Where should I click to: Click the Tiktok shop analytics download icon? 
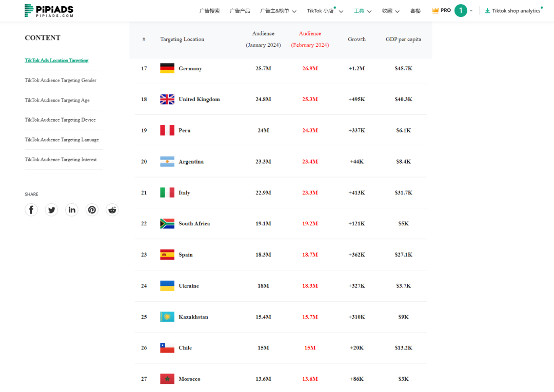(x=487, y=11)
